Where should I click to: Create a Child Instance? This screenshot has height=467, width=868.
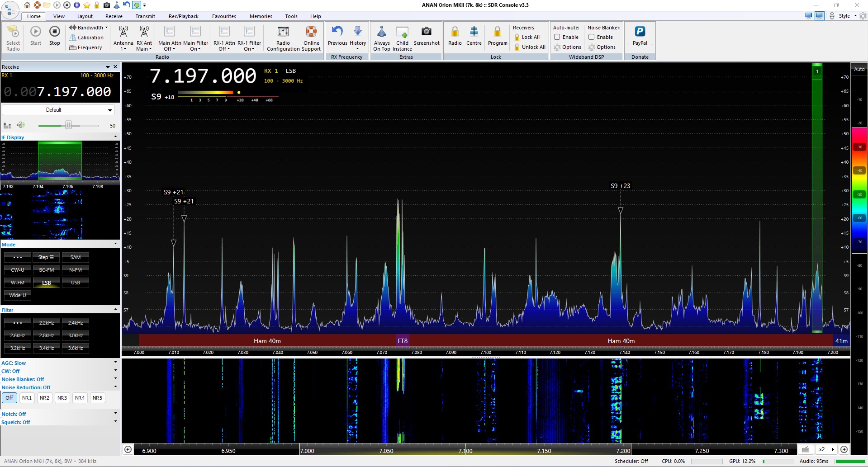[402, 38]
